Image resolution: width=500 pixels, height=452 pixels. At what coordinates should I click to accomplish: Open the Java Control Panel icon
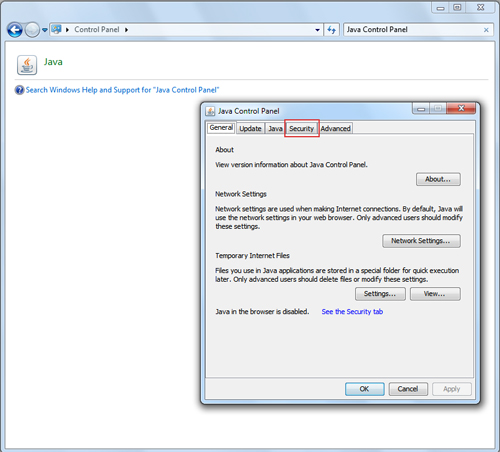coord(27,65)
